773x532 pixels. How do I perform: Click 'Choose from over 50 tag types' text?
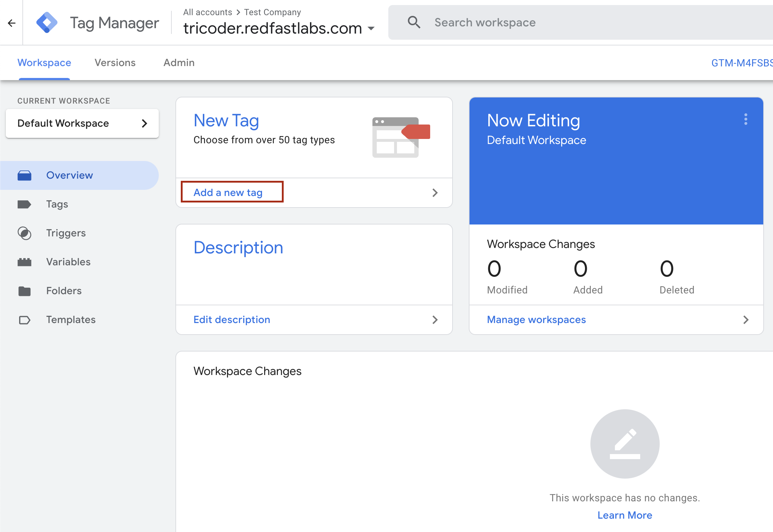[x=264, y=140]
